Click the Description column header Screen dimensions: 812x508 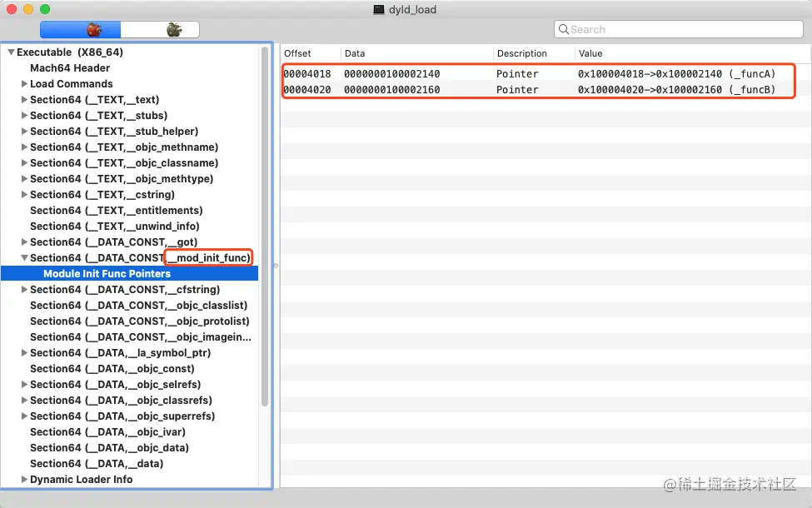click(x=534, y=53)
